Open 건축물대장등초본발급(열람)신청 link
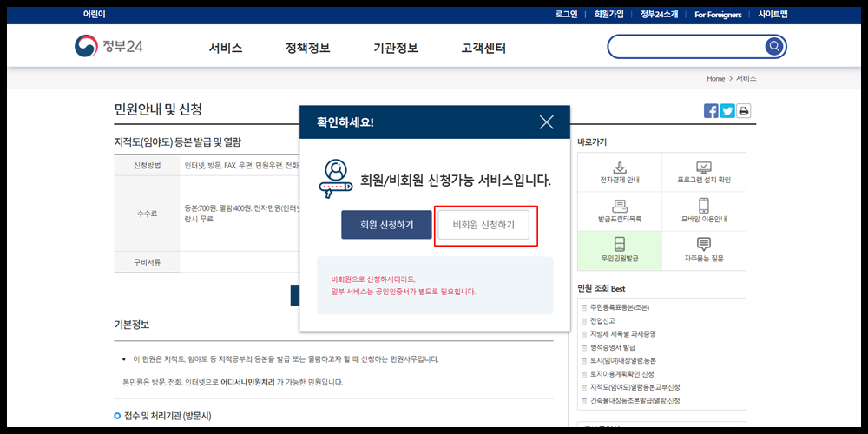 point(635,400)
